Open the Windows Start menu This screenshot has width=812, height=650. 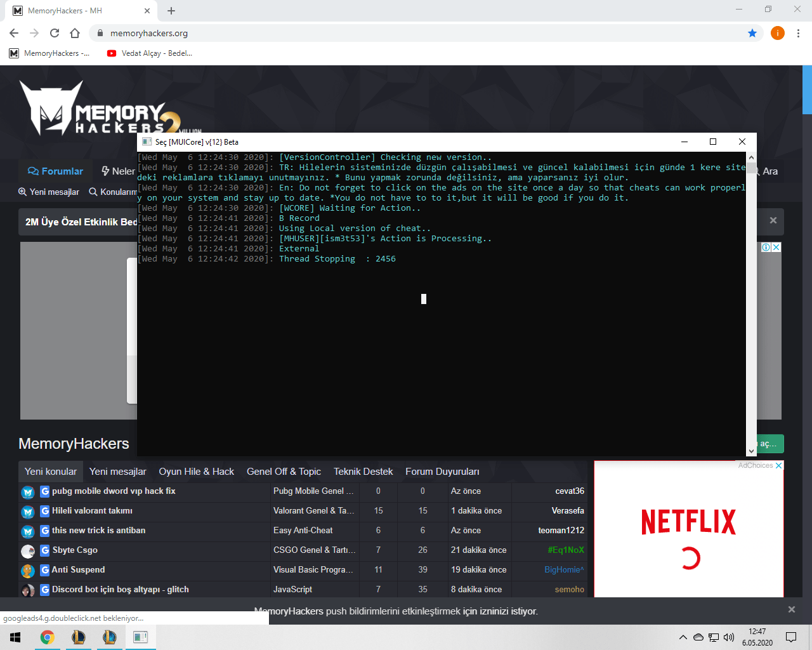click(15, 637)
